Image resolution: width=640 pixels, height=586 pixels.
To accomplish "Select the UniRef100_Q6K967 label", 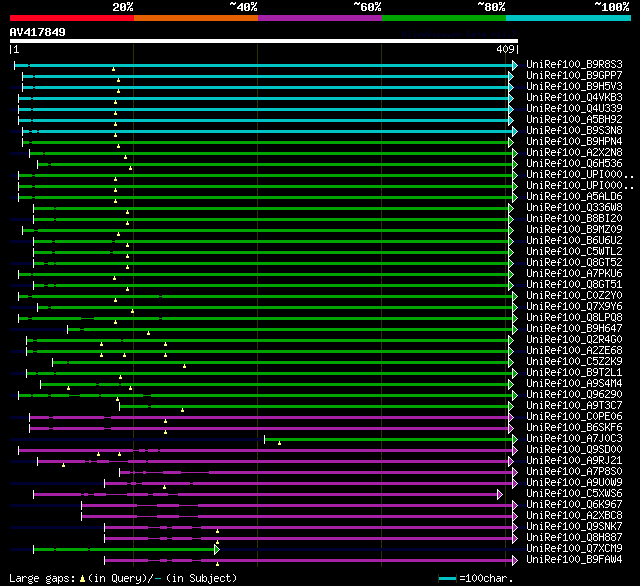I will coord(574,505).
